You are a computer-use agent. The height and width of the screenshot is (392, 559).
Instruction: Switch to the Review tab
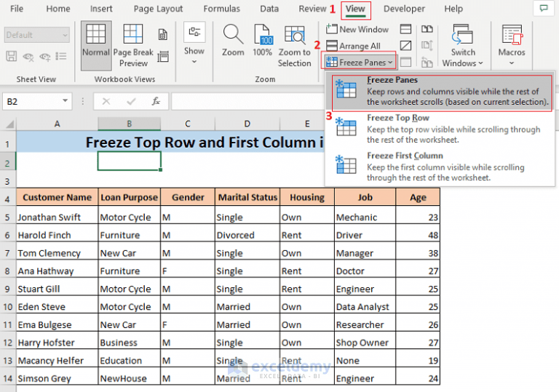click(312, 9)
